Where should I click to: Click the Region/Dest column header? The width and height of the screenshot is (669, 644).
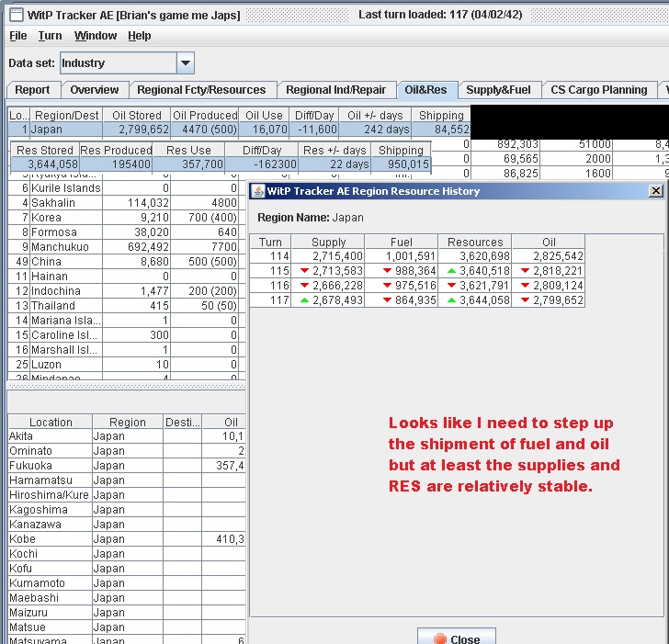tap(66, 115)
